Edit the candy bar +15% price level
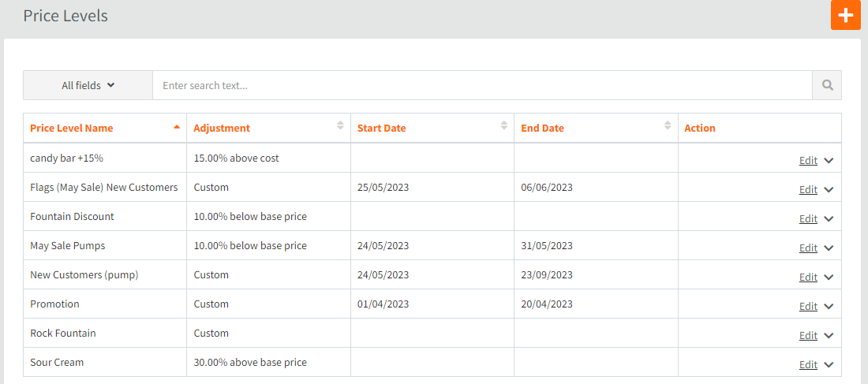The image size is (868, 384). [x=808, y=161]
